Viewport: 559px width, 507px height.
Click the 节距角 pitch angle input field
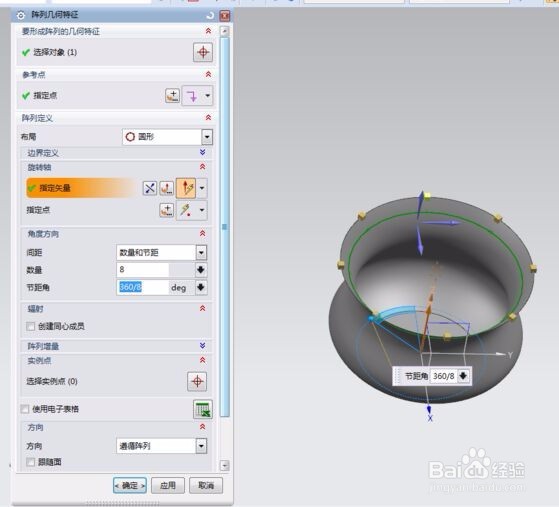pos(143,287)
